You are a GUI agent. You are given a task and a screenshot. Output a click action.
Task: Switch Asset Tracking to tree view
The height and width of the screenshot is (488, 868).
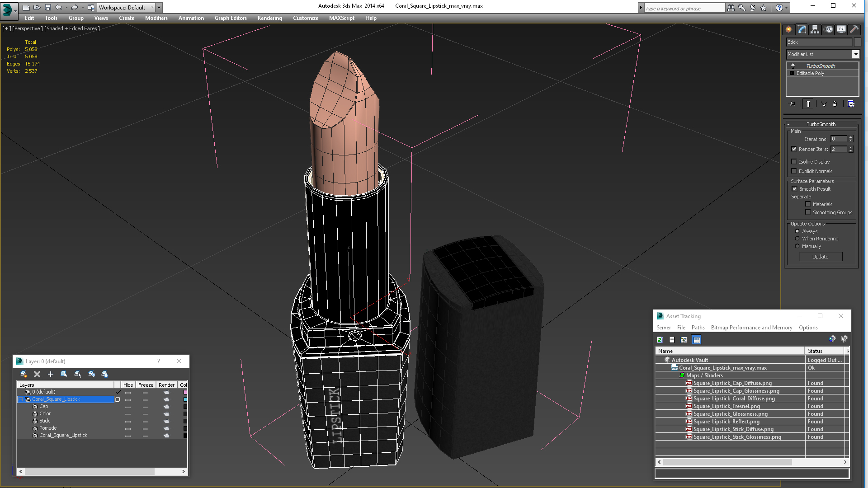[x=684, y=340]
